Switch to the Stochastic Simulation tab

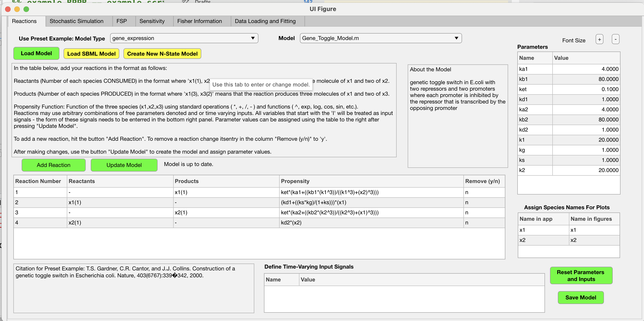[76, 21]
